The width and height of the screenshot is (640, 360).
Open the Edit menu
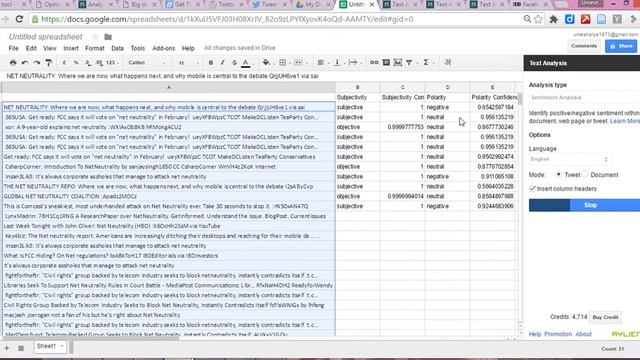tap(31, 48)
